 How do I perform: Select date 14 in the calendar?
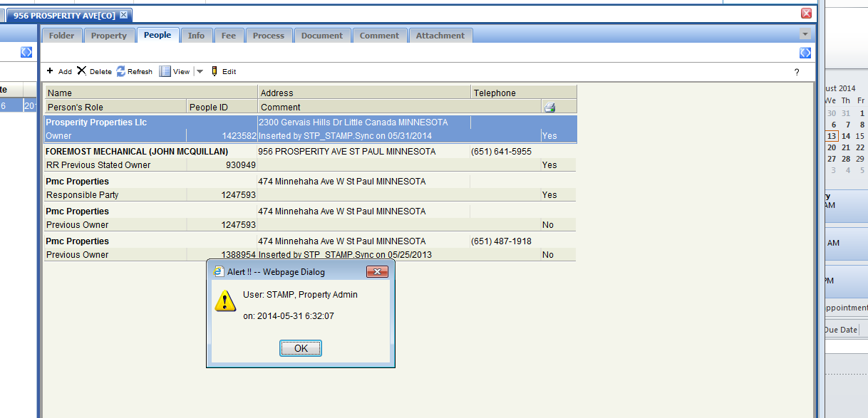[846, 136]
